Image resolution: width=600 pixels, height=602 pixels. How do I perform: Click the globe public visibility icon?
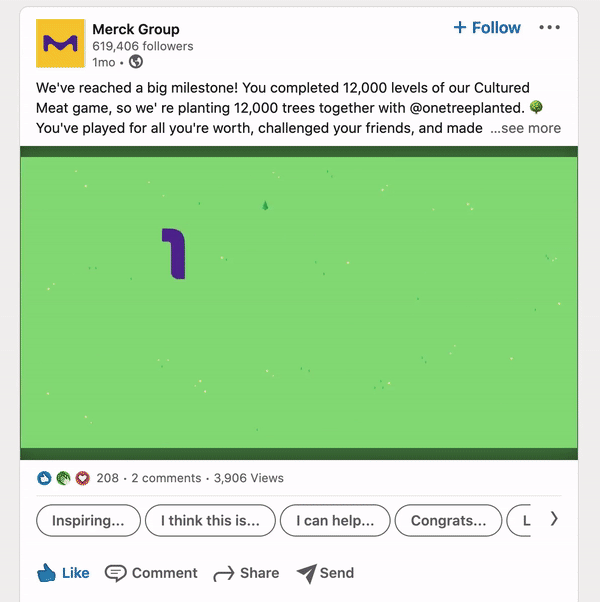(136, 62)
